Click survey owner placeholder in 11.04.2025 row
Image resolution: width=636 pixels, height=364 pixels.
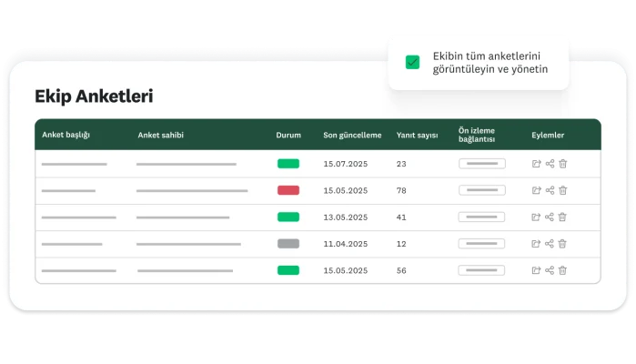(188, 244)
